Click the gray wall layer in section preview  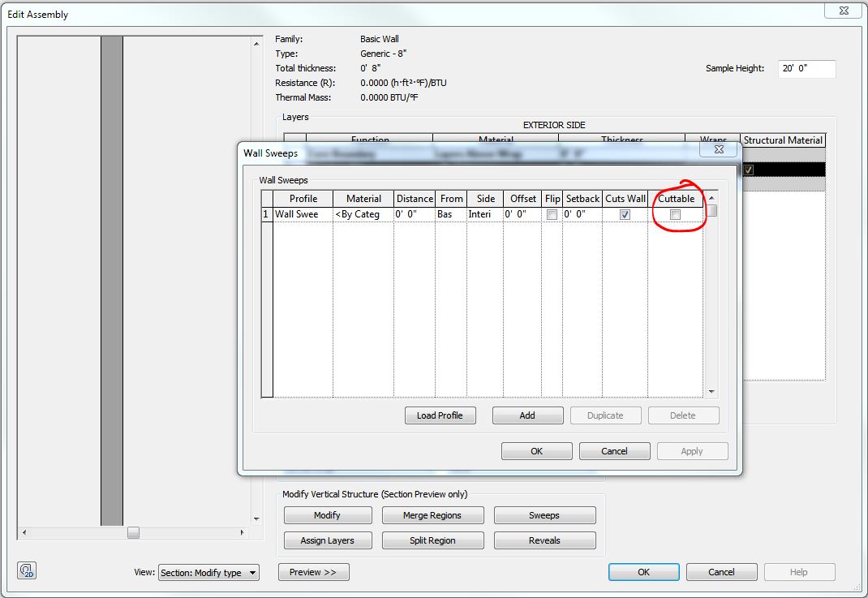tap(112, 281)
